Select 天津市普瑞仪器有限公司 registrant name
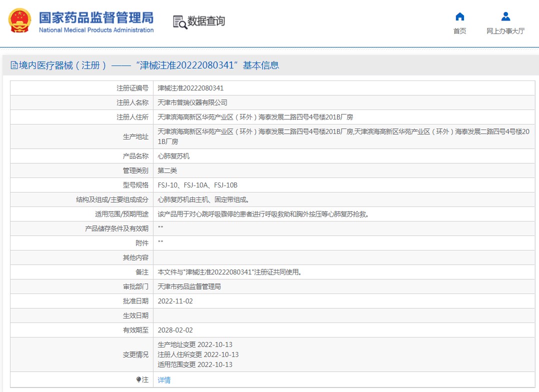 [192, 102]
